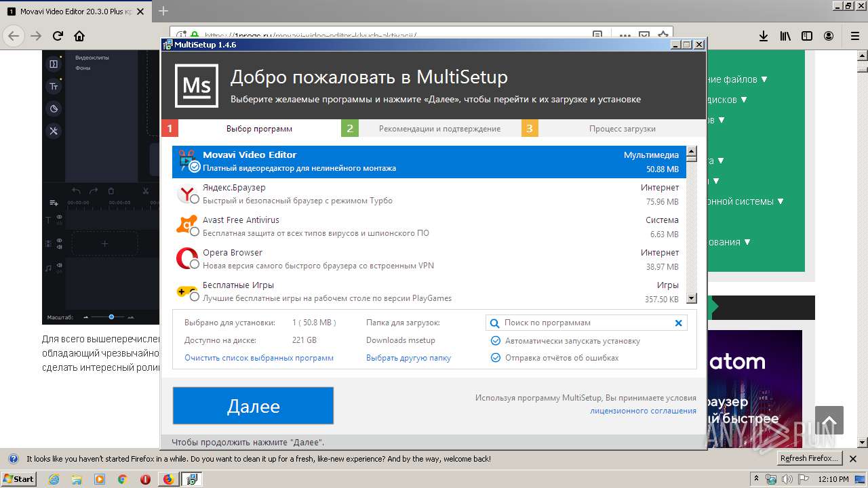Viewport: 868px width, 488px height.
Task: Open the лицензионного соглашения link
Action: coord(643,411)
